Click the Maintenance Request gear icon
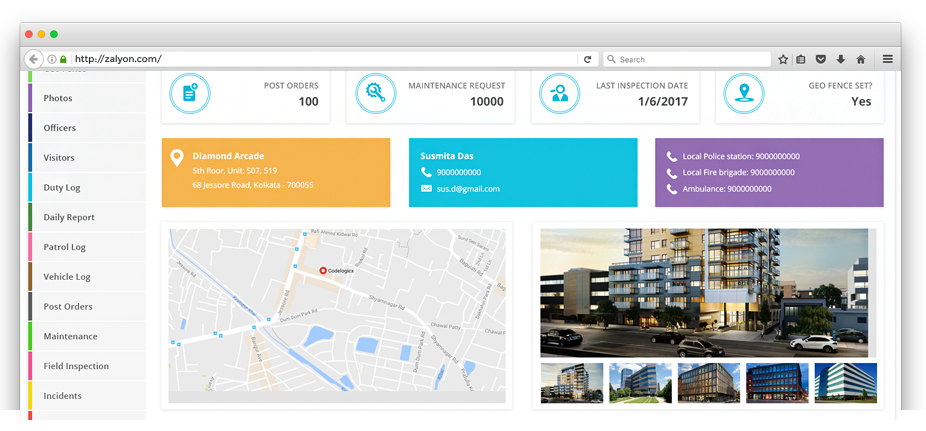This screenshot has width=926, height=431. 376,94
